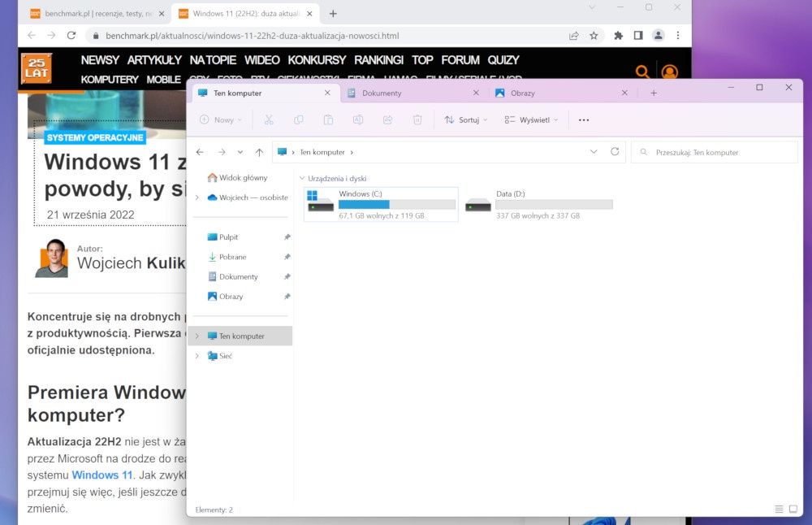Image resolution: width=812 pixels, height=525 pixels.
Task: Click the author photo of Wojciech Kulik
Action: coord(52,258)
